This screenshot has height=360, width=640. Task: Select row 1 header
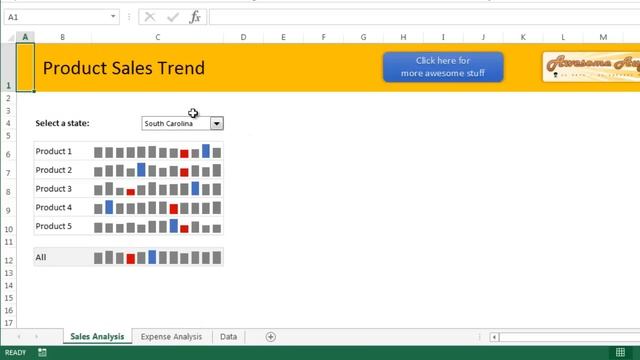click(x=8, y=67)
